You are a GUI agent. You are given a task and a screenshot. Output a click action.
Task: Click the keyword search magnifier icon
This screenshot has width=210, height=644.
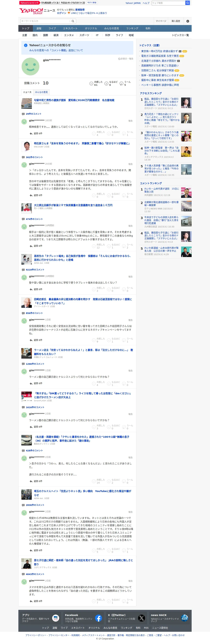(73, 21)
